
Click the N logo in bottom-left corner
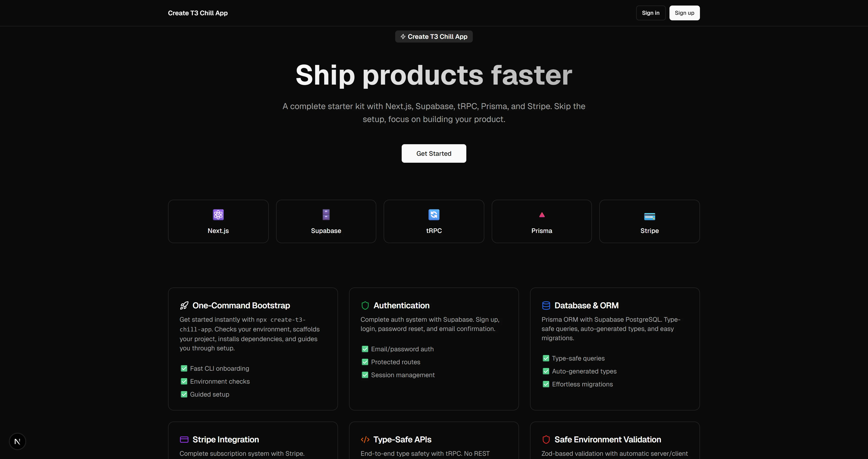[17, 441]
